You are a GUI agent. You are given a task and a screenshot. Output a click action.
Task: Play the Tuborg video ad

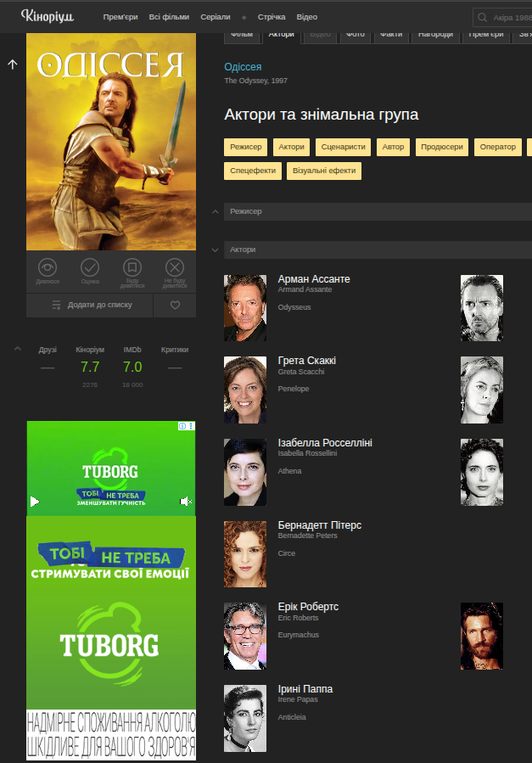pos(35,502)
